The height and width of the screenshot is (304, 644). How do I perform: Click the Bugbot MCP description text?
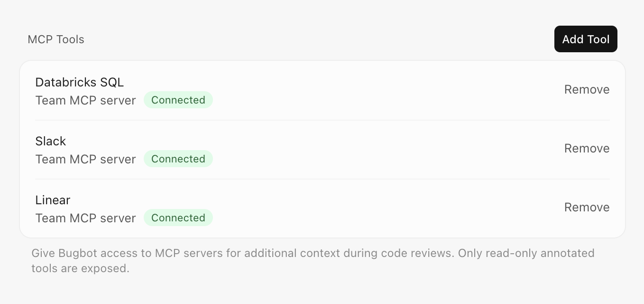[x=313, y=261]
